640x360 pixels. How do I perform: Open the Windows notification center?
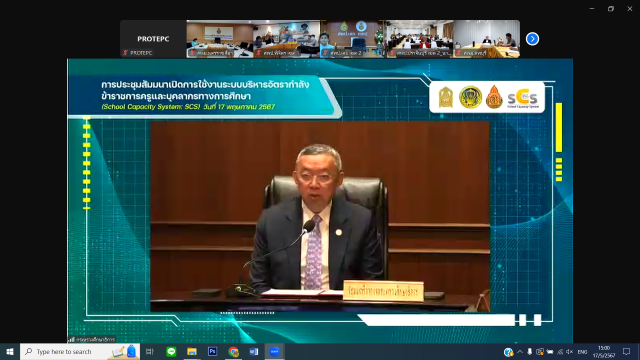pos(627,351)
